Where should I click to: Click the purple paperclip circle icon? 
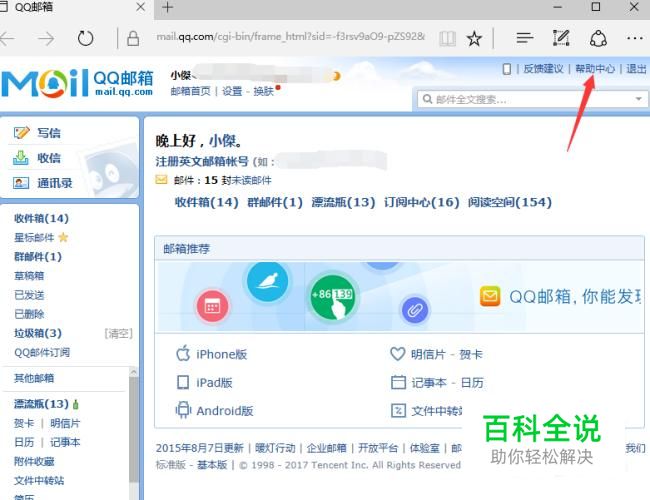click(x=415, y=310)
